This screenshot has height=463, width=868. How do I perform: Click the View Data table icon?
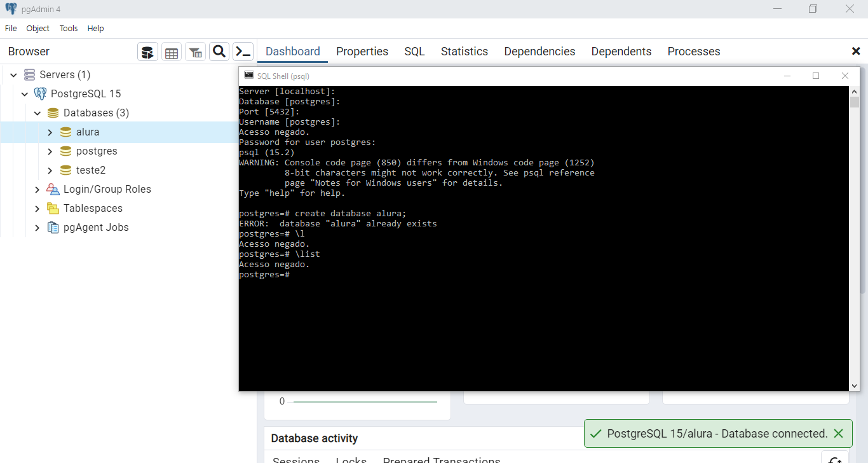[172, 52]
